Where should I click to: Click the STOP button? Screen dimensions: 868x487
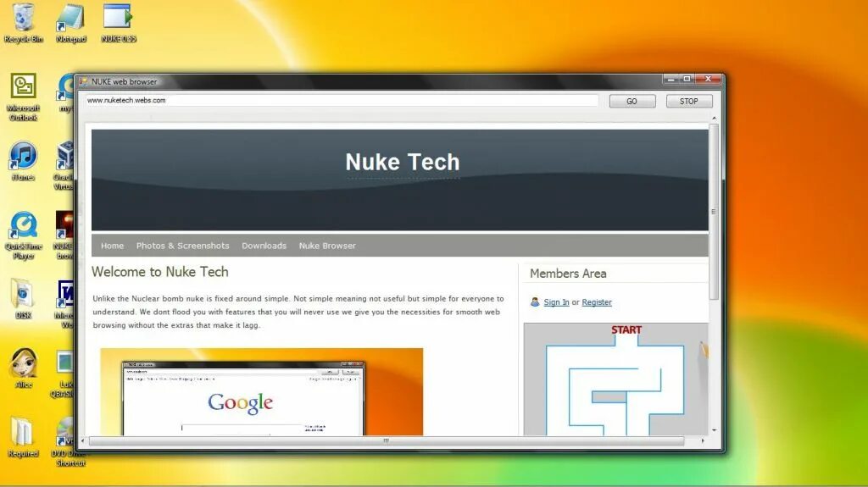coord(688,102)
